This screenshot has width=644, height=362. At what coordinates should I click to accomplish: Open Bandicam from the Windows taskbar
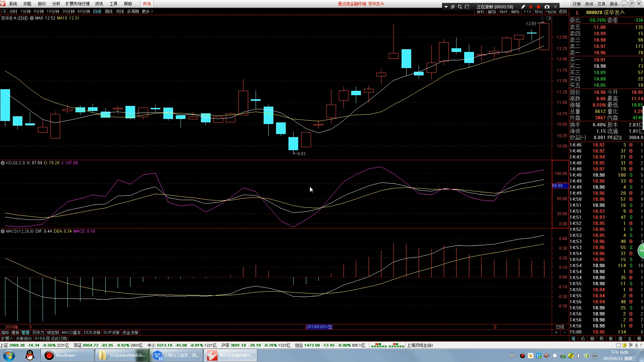(x=67, y=355)
